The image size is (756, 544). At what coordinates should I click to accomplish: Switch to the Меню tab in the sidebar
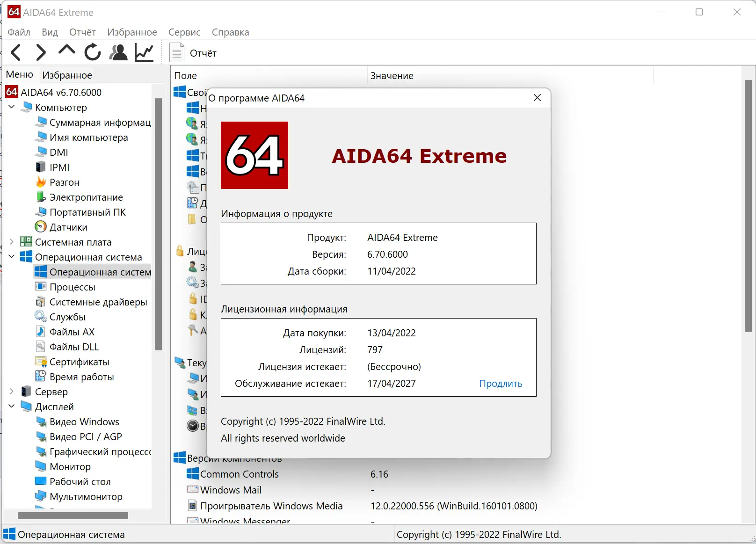[20, 74]
